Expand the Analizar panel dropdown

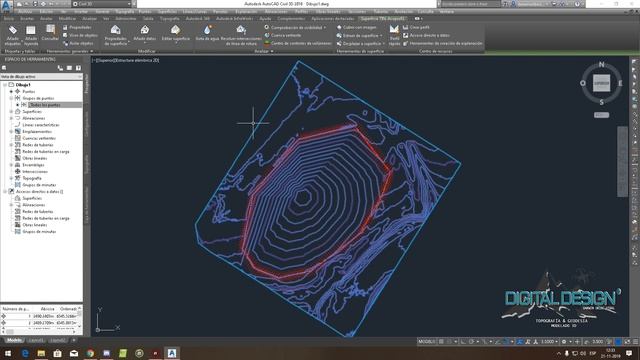(x=264, y=51)
